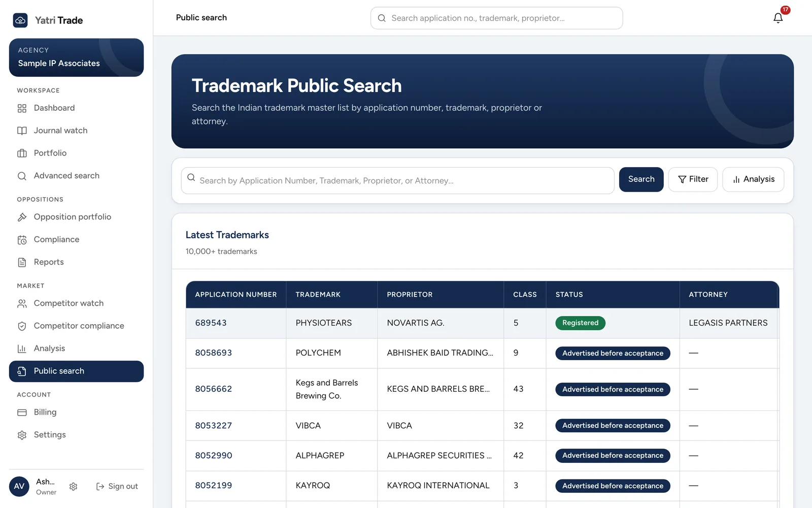
Task: Click the AV user avatar
Action: click(x=19, y=486)
